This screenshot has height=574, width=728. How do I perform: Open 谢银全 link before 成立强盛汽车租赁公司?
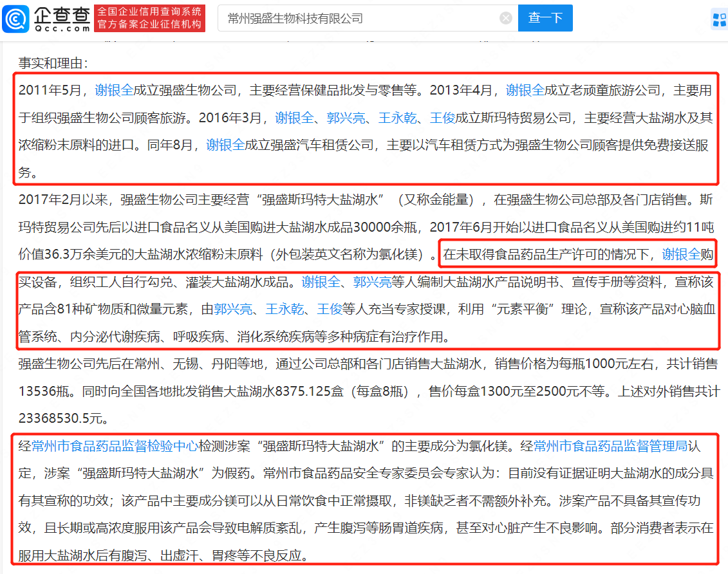225,145
